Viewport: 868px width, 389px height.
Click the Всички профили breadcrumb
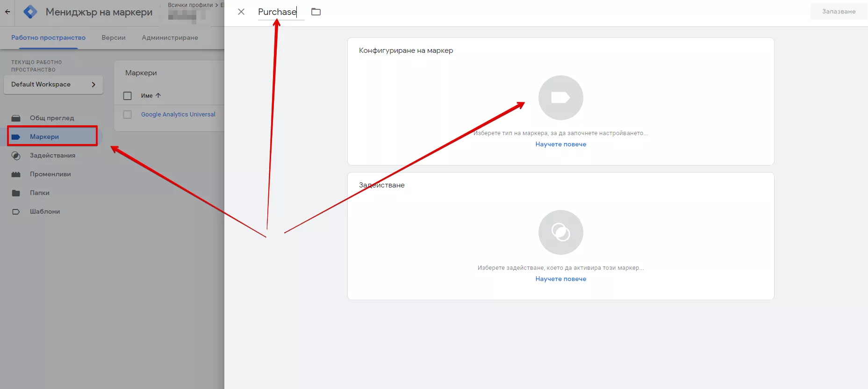[190, 5]
